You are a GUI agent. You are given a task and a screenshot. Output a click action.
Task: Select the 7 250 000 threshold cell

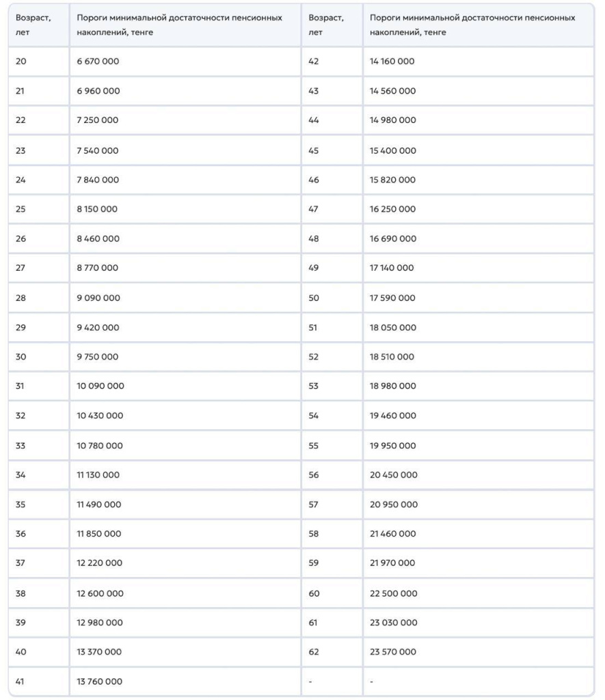click(185, 120)
